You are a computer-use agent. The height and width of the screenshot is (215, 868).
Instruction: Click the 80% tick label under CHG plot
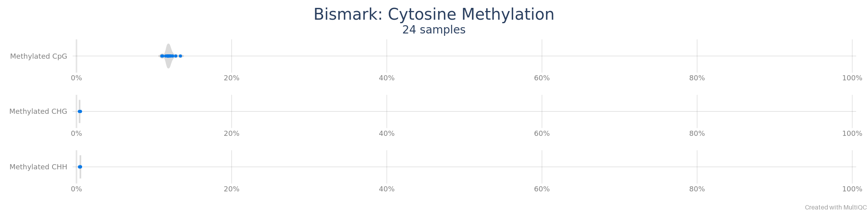coord(697,133)
